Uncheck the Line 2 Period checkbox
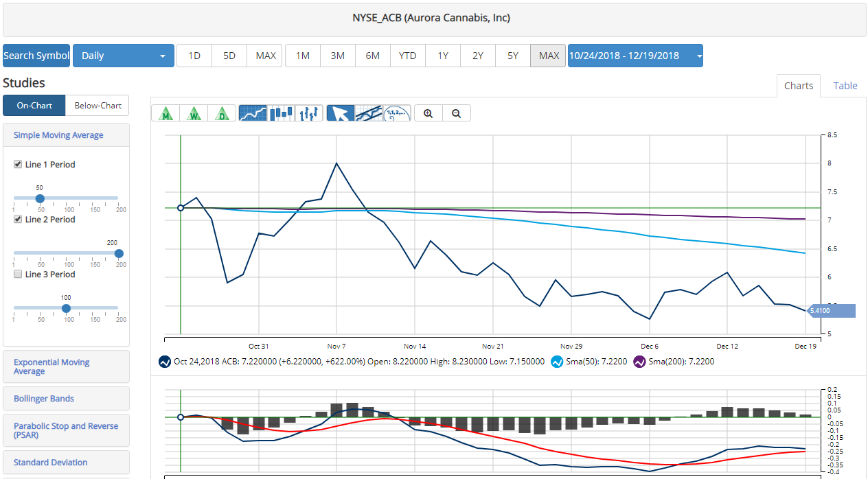The width and height of the screenshot is (868, 479). 18,220
